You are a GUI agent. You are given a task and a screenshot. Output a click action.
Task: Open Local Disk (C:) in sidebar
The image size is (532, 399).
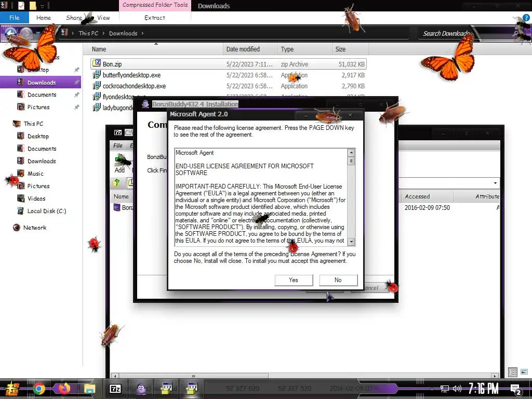click(x=47, y=211)
